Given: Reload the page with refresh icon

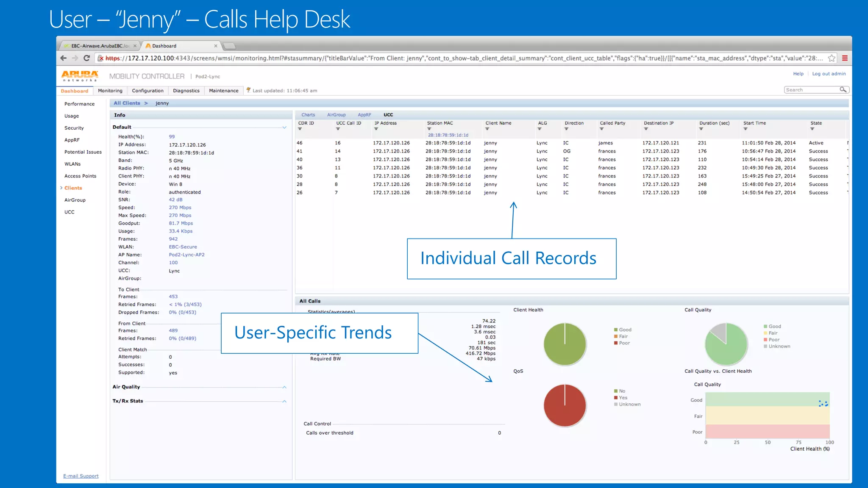Looking at the screenshot, I should tap(87, 58).
